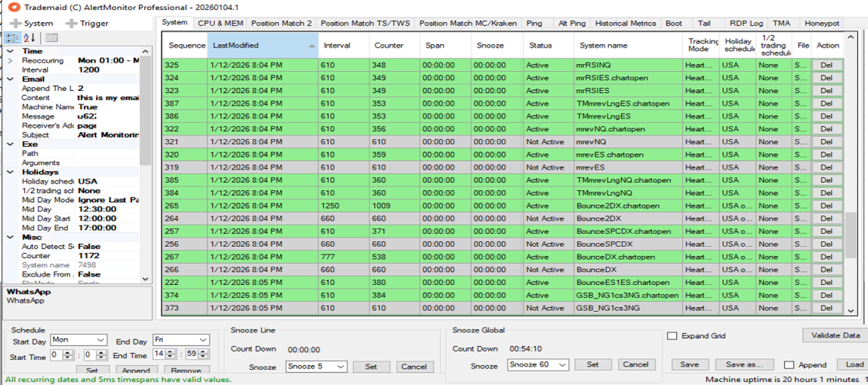868x385 pixels.
Task: Open the Snooze 60 global dropdown
Action: pos(562,365)
